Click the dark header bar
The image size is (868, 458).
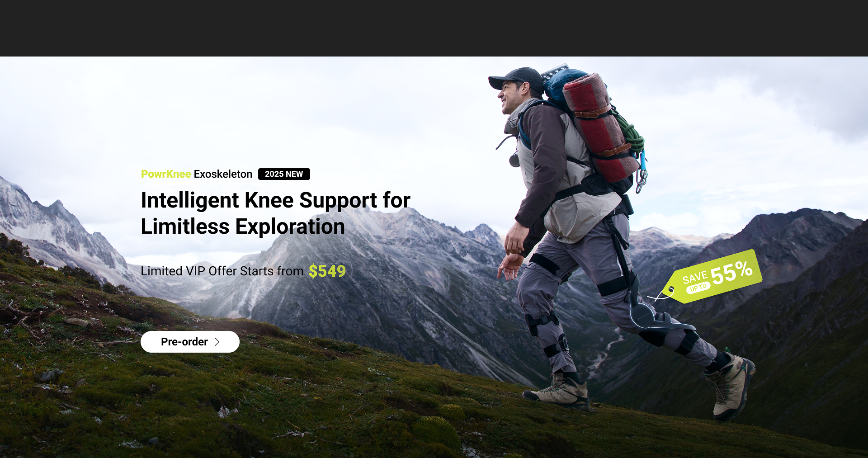434,28
